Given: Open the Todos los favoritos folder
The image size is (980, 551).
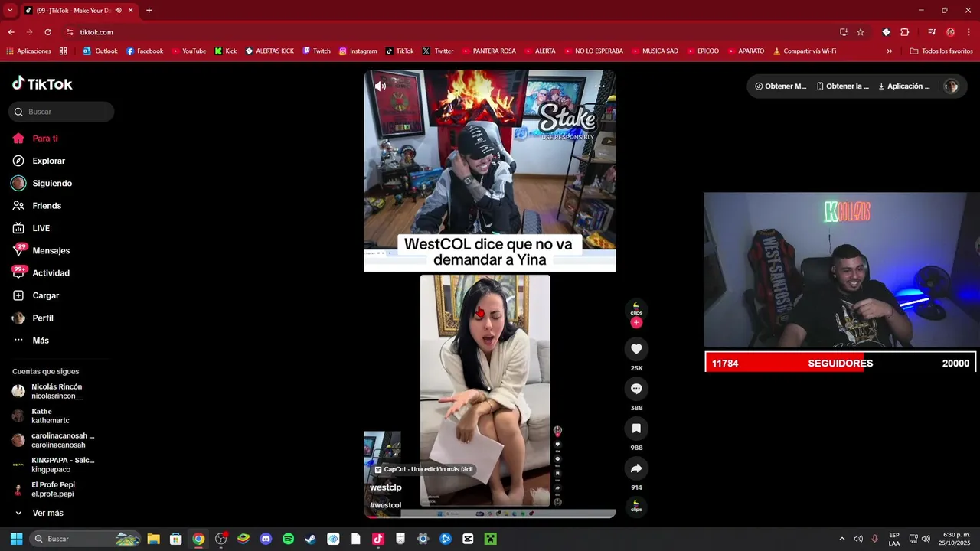Looking at the screenshot, I should click(x=941, y=51).
